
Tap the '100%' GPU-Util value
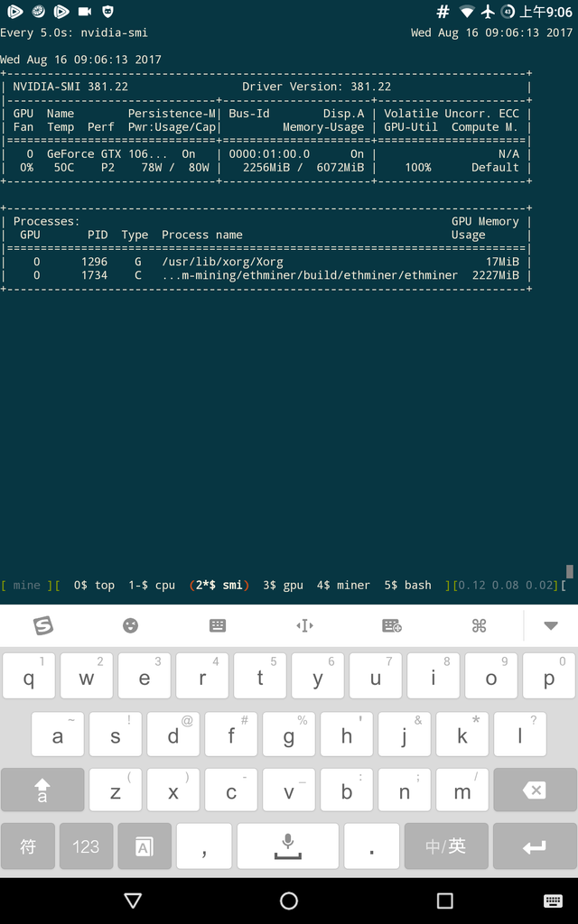(x=418, y=167)
